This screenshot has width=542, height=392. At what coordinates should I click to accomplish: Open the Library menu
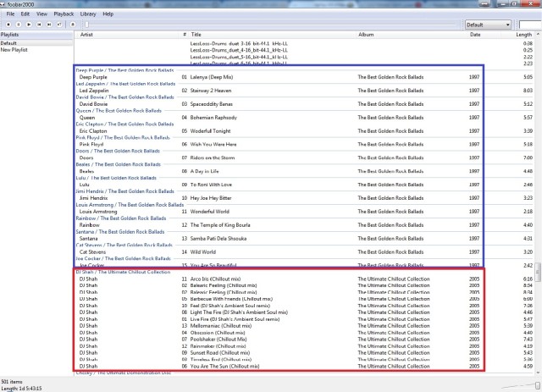coord(88,14)
